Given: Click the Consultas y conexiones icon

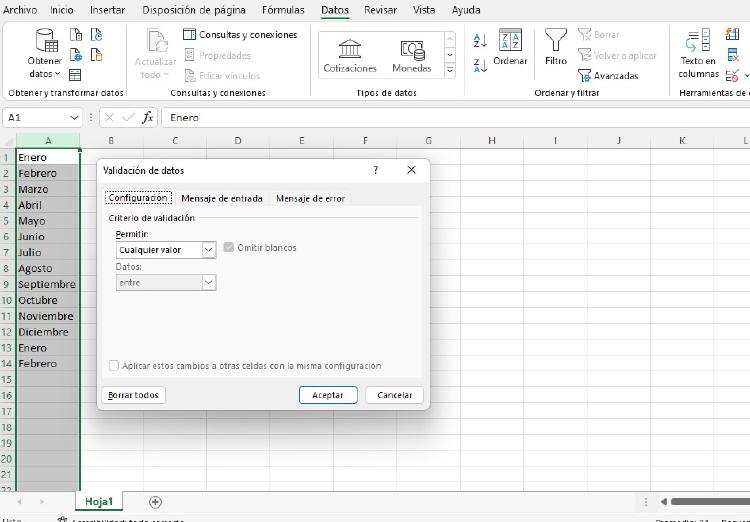Looking at the screenshot, I should click(190, 34).
